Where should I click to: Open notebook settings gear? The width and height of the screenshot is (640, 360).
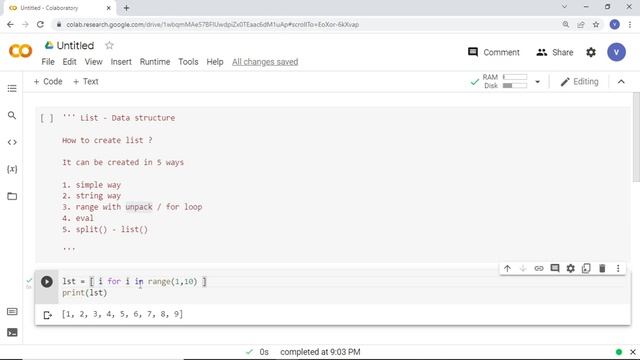click(591, 52)
